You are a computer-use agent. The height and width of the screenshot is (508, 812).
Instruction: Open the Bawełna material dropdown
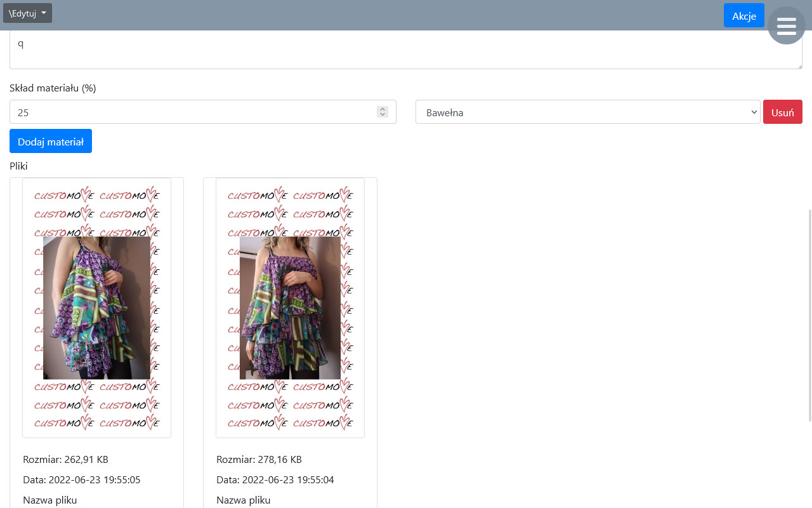coord(587,112)
